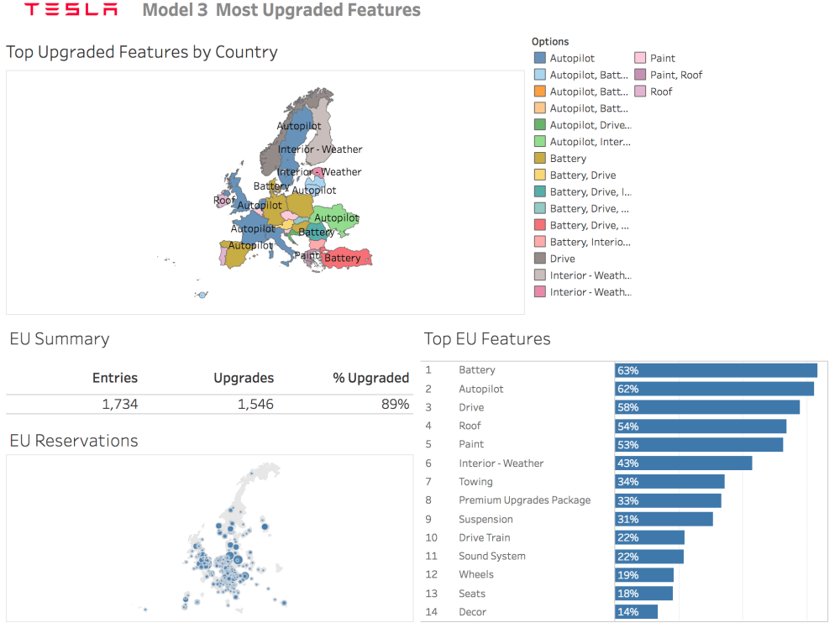
Task: Select the olive Battery legend item
Action: click(568, 159)
